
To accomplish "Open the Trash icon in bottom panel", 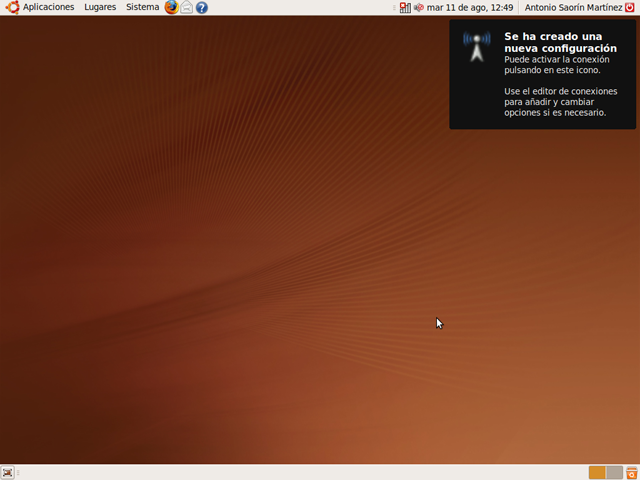I will coord(632,472).
